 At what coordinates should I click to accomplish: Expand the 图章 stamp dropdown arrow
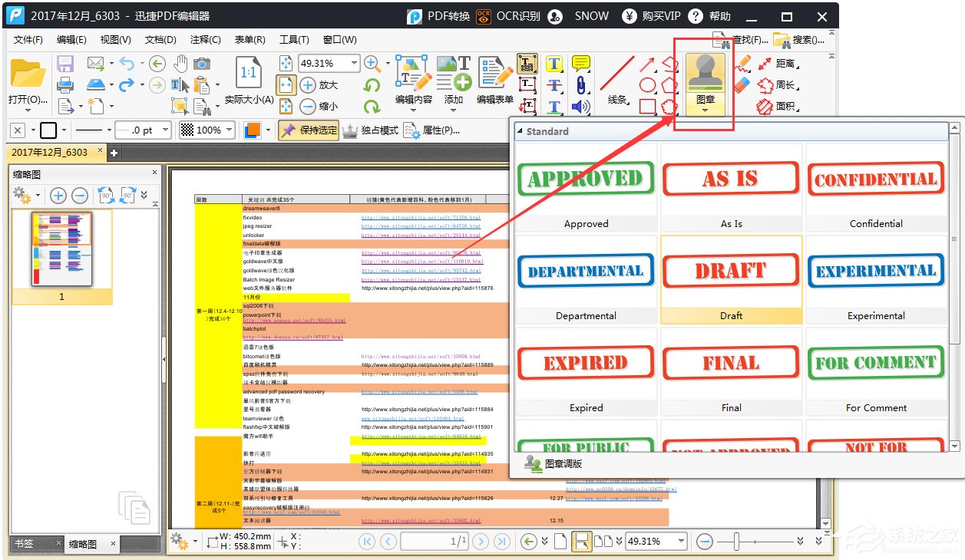point(704,110)
